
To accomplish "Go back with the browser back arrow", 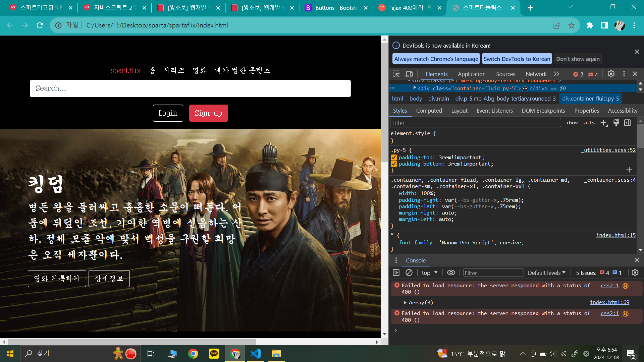I will pos(10,25).
